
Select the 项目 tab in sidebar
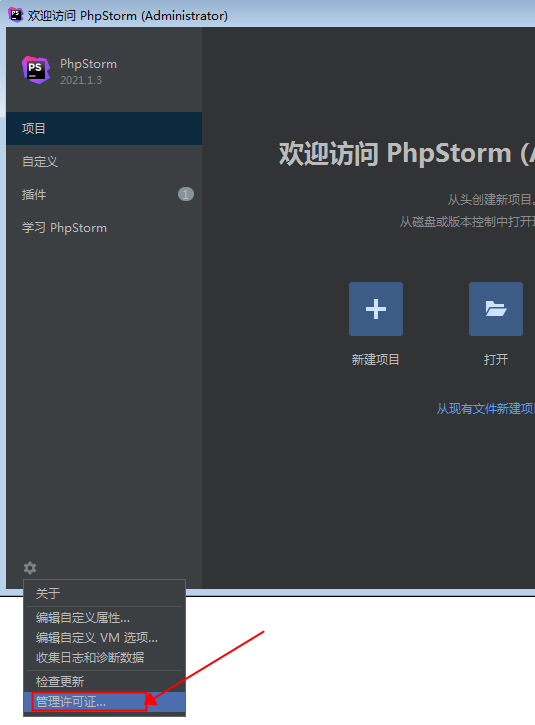click(104, 128)
